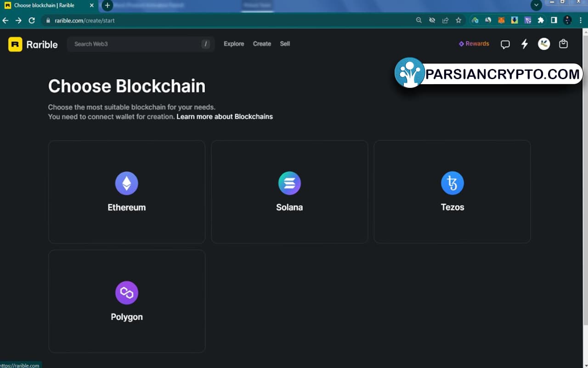The image size is (588, 368).
Task: Click the Rarible logo in the header
Action: 33,44
